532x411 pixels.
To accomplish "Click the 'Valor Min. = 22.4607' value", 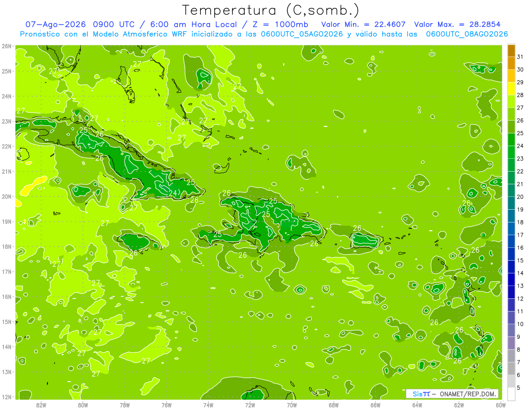I will 363,25.
